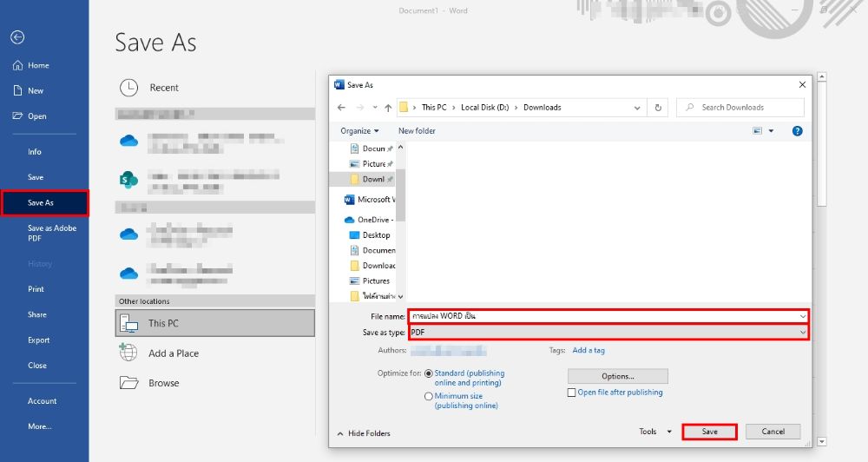The width and height of the screenshot is (868, 462).
Task: Click the Save button
Action: pyautogui.click(x=709, y=432)
